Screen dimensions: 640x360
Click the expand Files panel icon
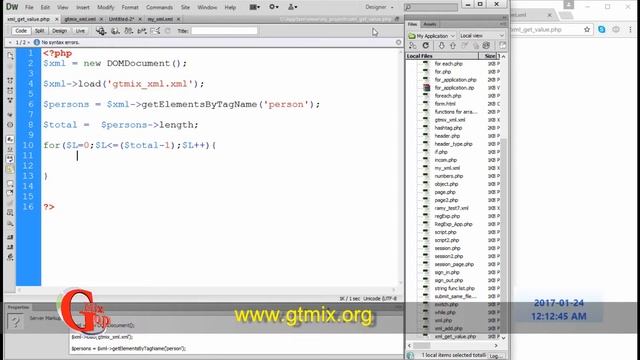pos(502,46)
